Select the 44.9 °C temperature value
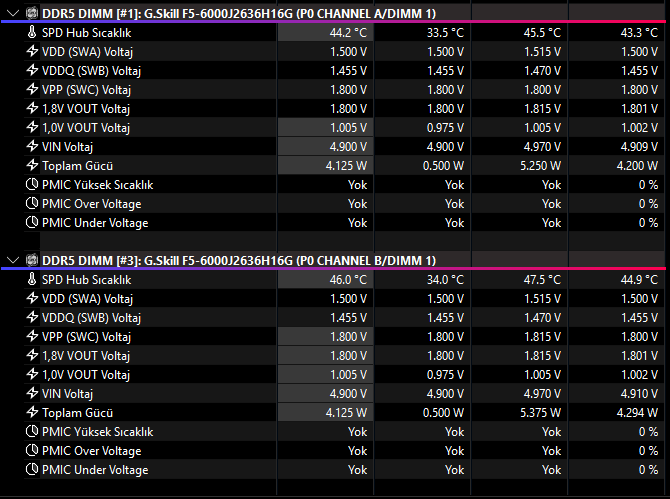The height and width of the screenshot is (499, 670). [639, 280]
